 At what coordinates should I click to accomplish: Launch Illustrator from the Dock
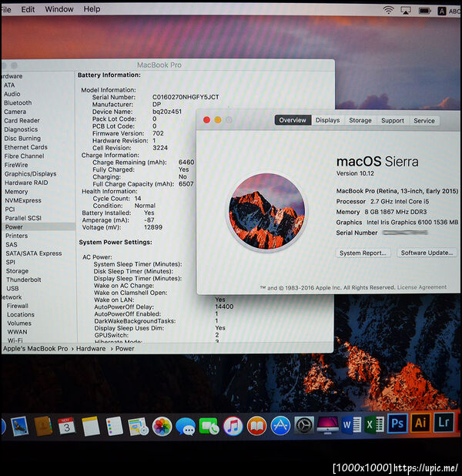pos(420,422)
